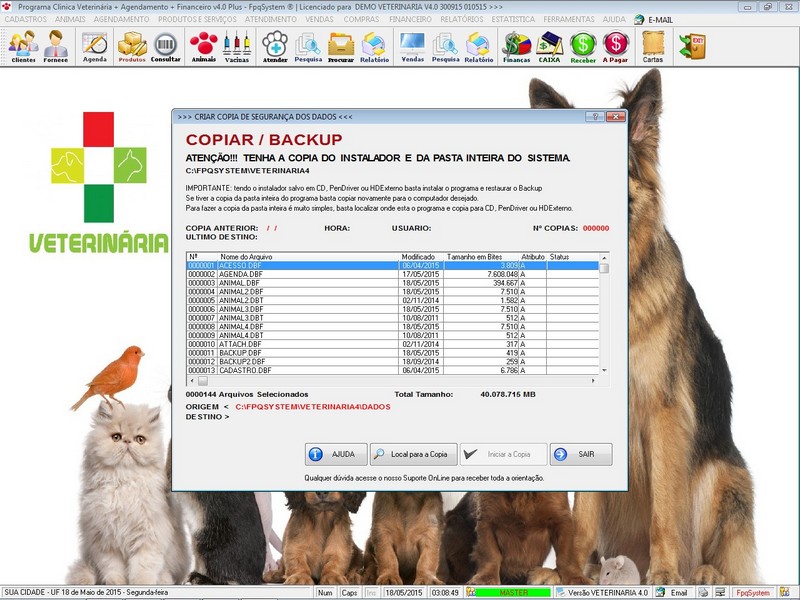Click the dialog help question mark button
Viewport: 800px width, 600px height.
(595, 116)
